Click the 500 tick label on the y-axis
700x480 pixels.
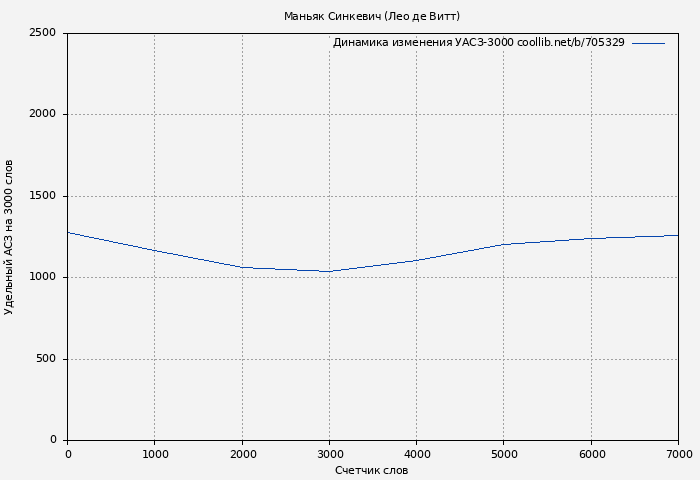point(46,359)
